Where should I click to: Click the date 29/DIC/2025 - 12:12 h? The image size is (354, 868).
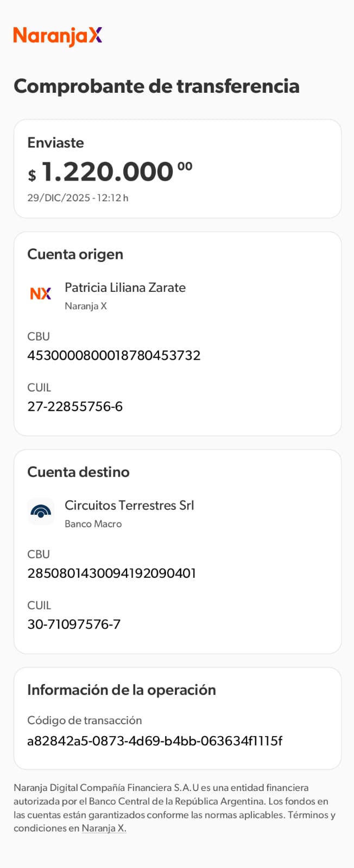tap(78, 198)
